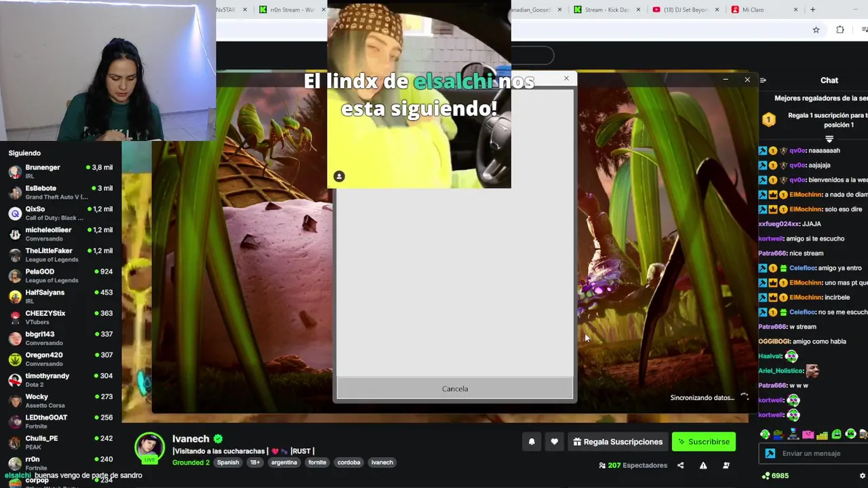Click the yellow stairs emote in row
This screenshot has height=488, width=868.
point(822,434)
